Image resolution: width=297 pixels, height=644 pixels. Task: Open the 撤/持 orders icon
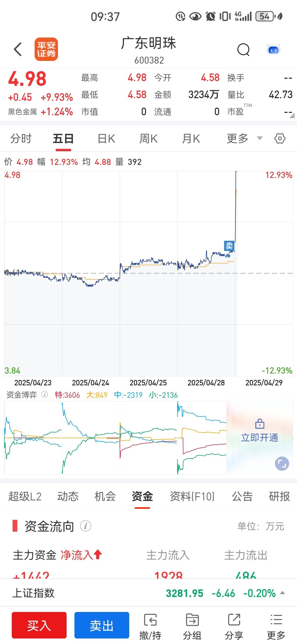pyautogui.click(x=150, y=627)
